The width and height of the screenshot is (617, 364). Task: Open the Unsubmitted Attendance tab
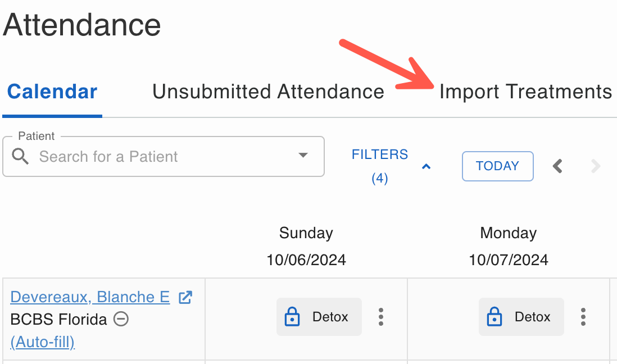coord(268,92)
